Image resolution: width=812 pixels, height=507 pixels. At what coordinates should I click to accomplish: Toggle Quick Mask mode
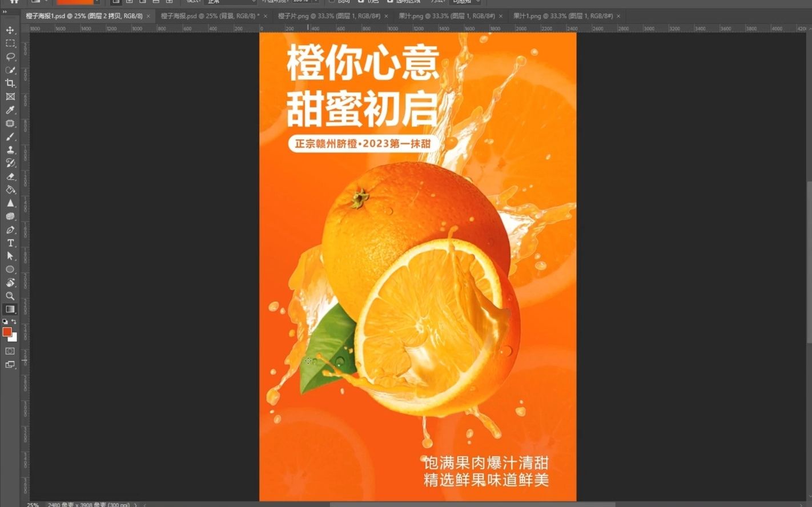(10, 351)
